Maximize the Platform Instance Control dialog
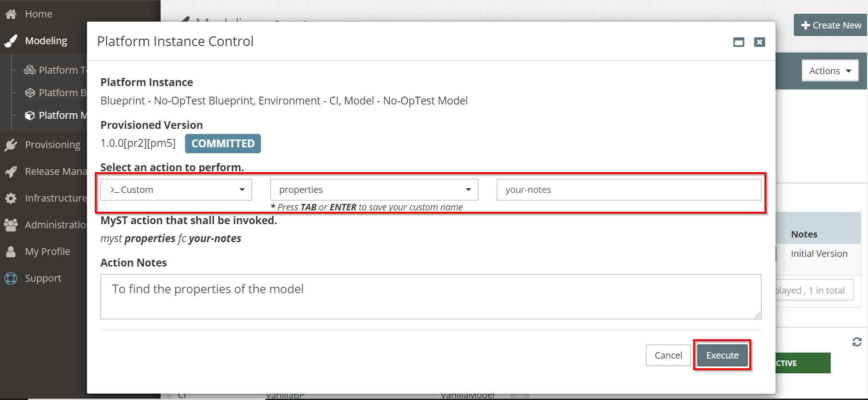 (x=739, y=42)
